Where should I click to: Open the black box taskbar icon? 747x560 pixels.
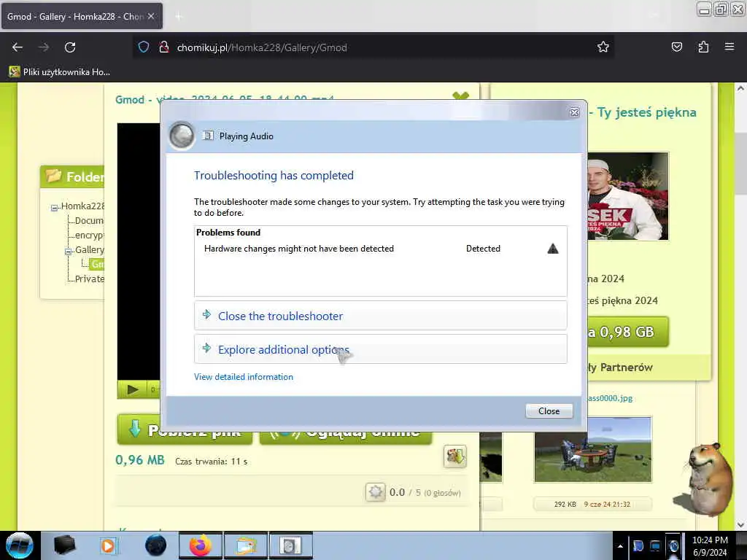tap(64, 545)
